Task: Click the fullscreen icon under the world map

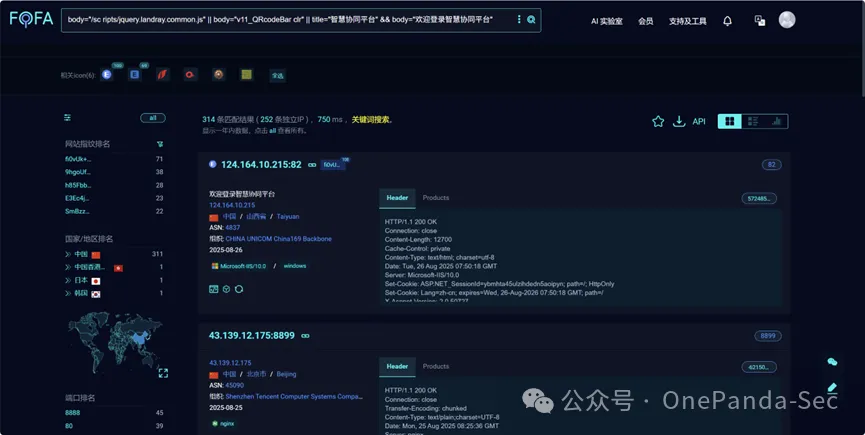Action: 163,373
